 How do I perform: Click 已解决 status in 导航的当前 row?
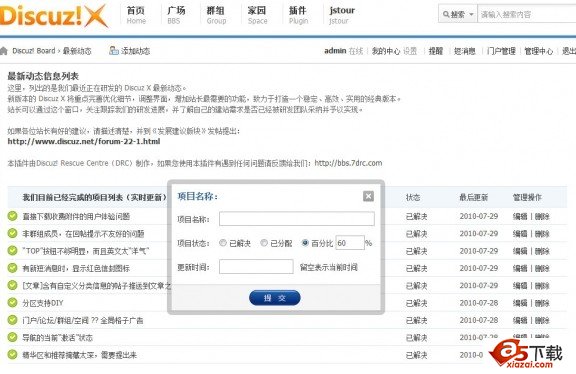pos(417,338)
